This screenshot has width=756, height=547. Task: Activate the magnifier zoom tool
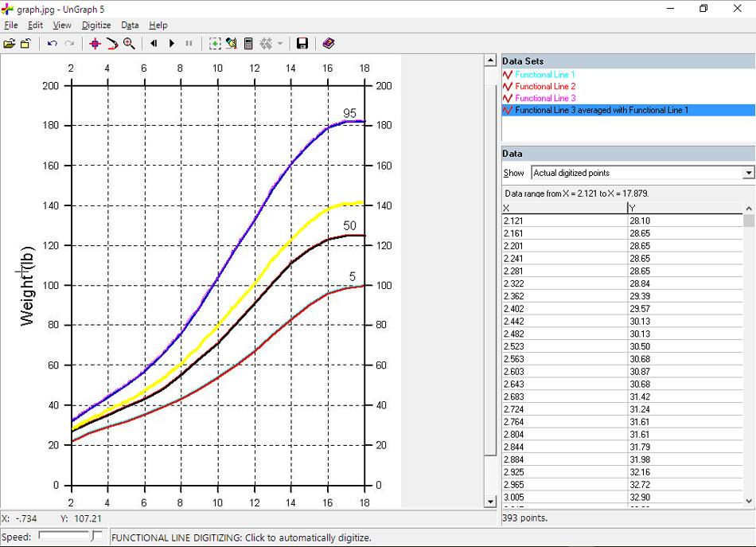pos(129,44)
